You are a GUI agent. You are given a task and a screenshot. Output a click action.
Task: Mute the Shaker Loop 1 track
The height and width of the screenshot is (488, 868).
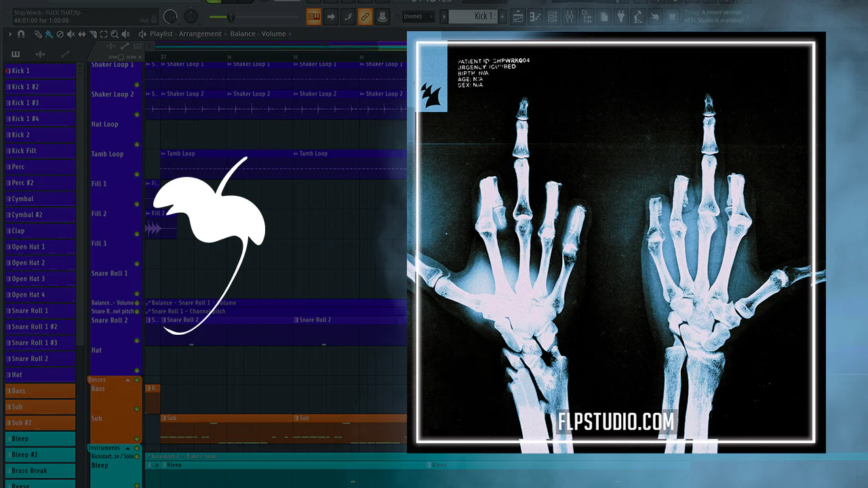click(x=137, y=85)
